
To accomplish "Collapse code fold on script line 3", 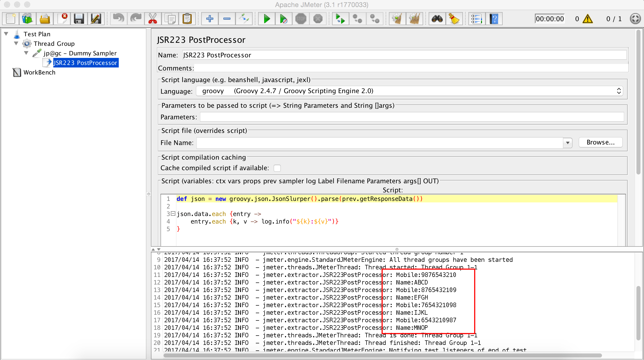I will click(x=173, y=214).
